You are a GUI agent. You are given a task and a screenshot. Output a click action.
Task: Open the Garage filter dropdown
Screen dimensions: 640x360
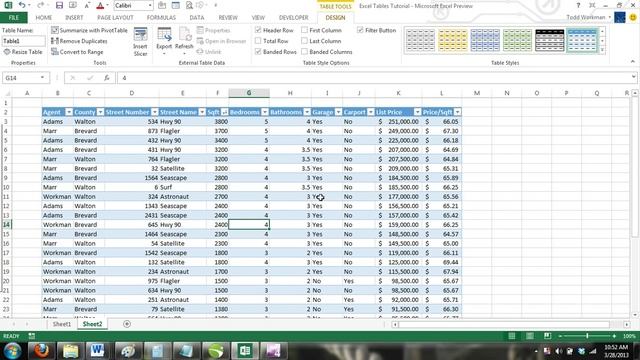338,112
